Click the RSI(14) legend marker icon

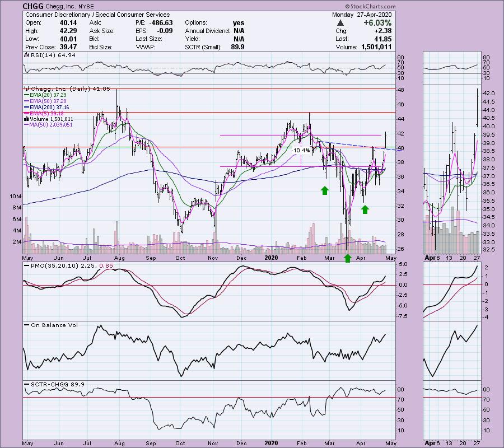pyautogui.click(x=26, y=55)
